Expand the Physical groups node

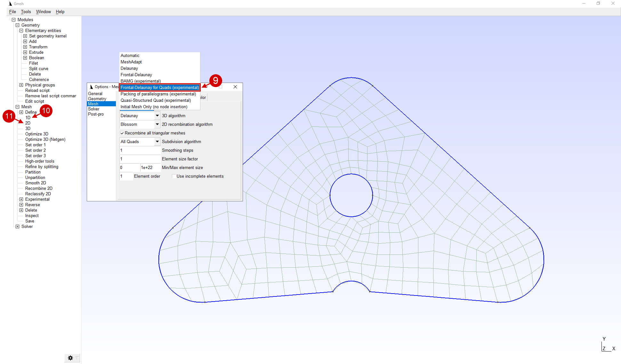click(x=21, y=85)
